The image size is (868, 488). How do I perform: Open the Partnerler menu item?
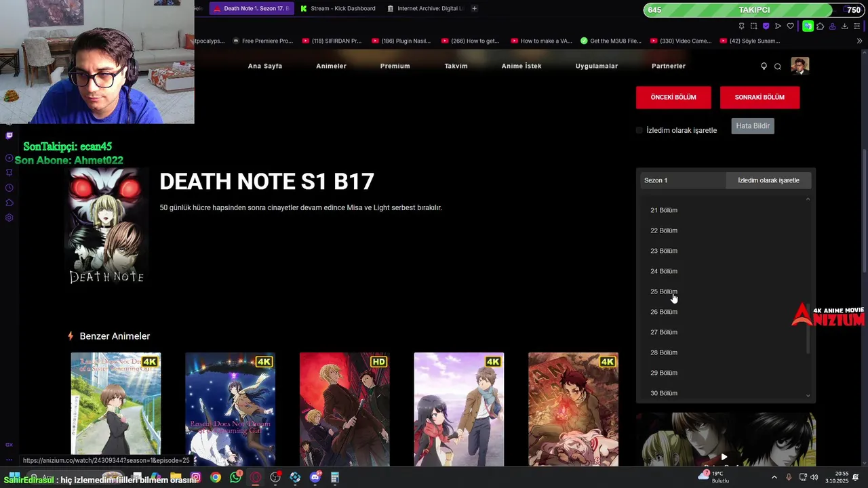(669, 66)
